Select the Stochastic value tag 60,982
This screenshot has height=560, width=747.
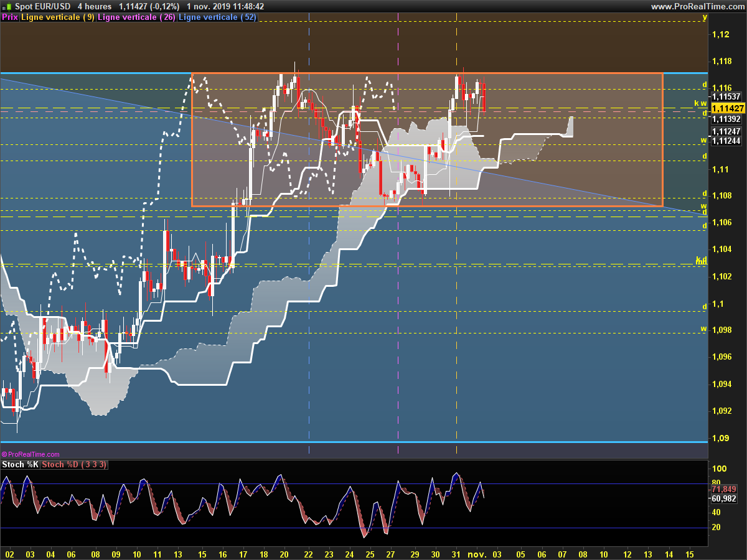[724, 498]
